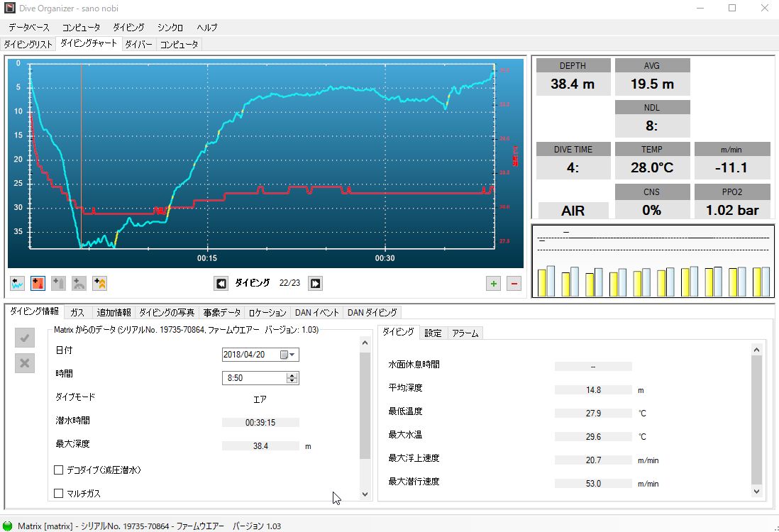The height and width of the screenshot is (532, 779).
Task: Click the checkmark confirm button
Action: coord(24,338)
